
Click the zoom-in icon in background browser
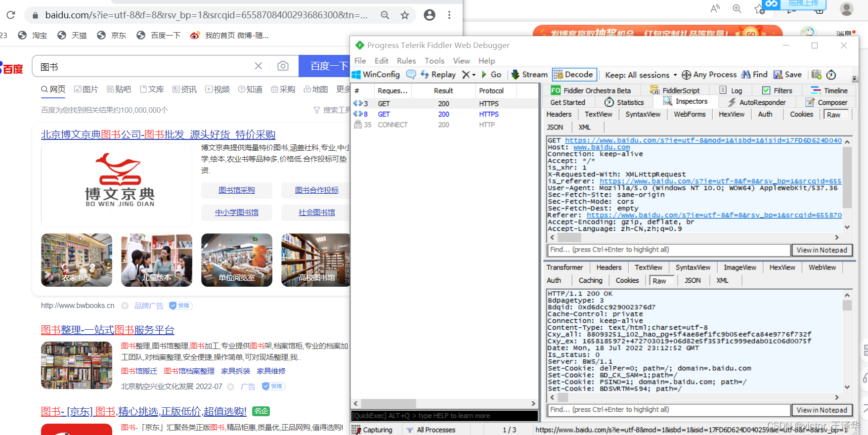pos(737,8)
